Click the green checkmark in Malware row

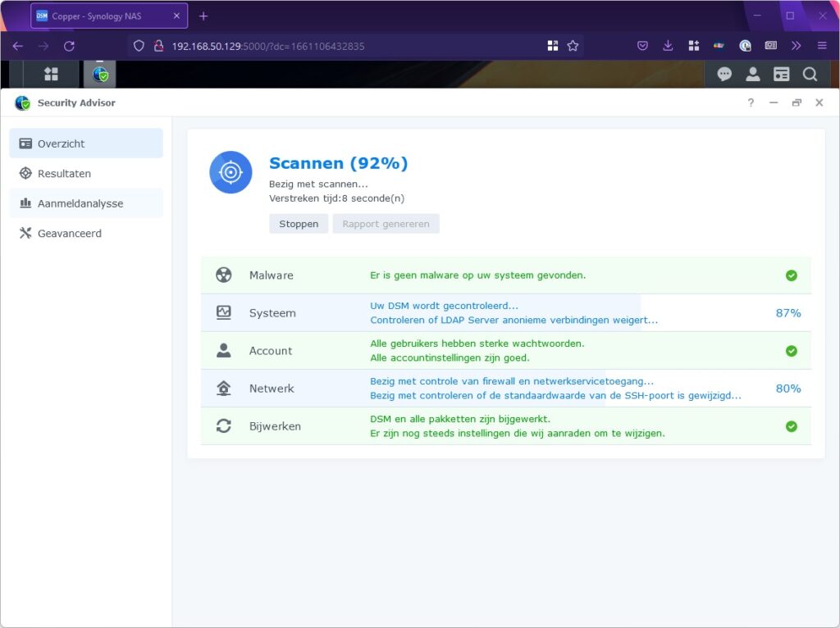[792, 275]
